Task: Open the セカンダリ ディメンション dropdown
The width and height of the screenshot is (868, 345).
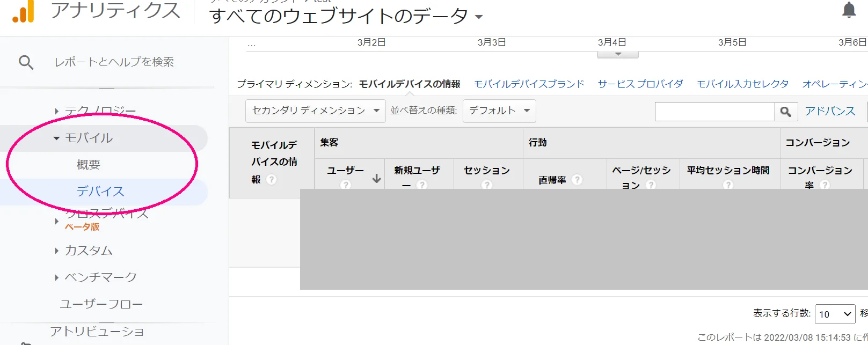Action: click(x=316, y=111)
